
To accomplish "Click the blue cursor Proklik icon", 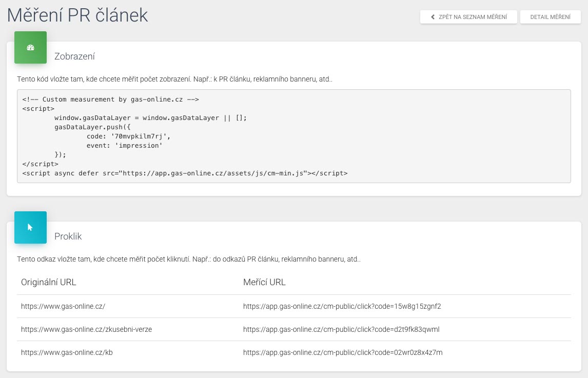I will pos(30,227).
